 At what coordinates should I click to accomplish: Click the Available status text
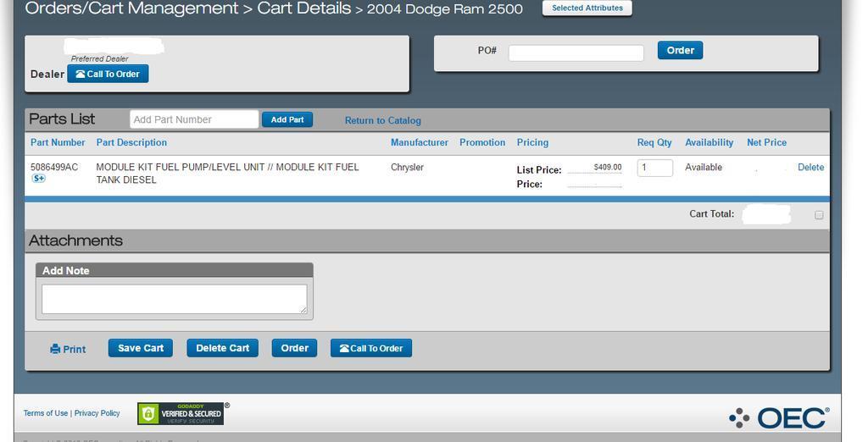coord(704,167)
